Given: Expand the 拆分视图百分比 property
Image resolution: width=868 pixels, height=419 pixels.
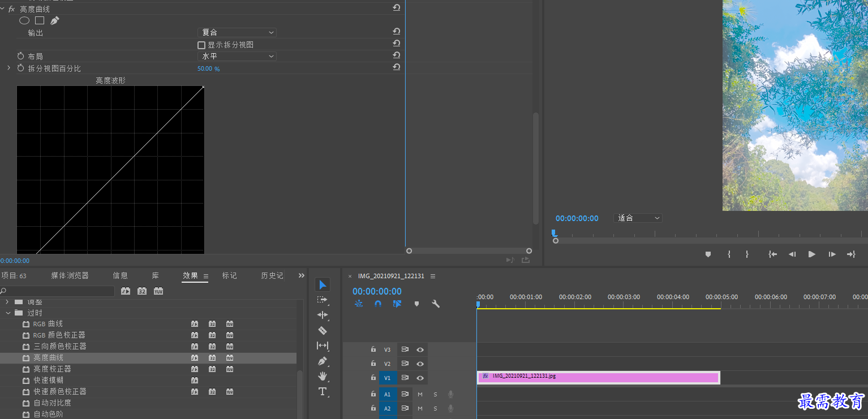Looking at the screenshot, I should coord(8,68).
